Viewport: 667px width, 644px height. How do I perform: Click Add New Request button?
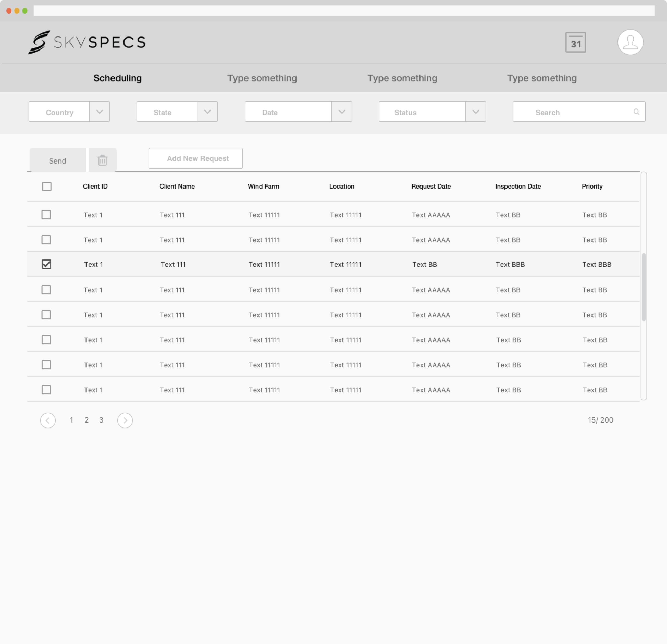coord(196,158)
